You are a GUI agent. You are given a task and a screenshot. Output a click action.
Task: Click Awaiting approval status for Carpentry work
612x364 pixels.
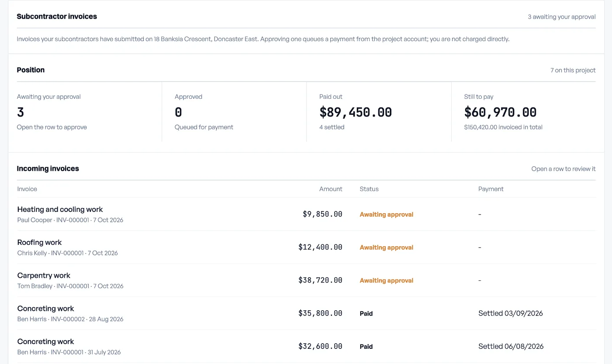[386, 280]
